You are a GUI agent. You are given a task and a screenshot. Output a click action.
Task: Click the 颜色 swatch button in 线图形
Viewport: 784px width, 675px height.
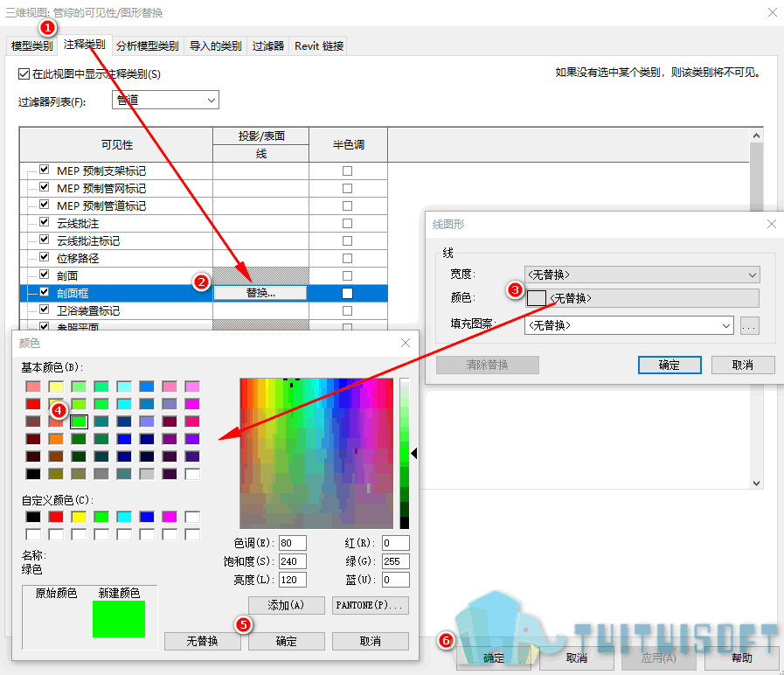(642, 298)
